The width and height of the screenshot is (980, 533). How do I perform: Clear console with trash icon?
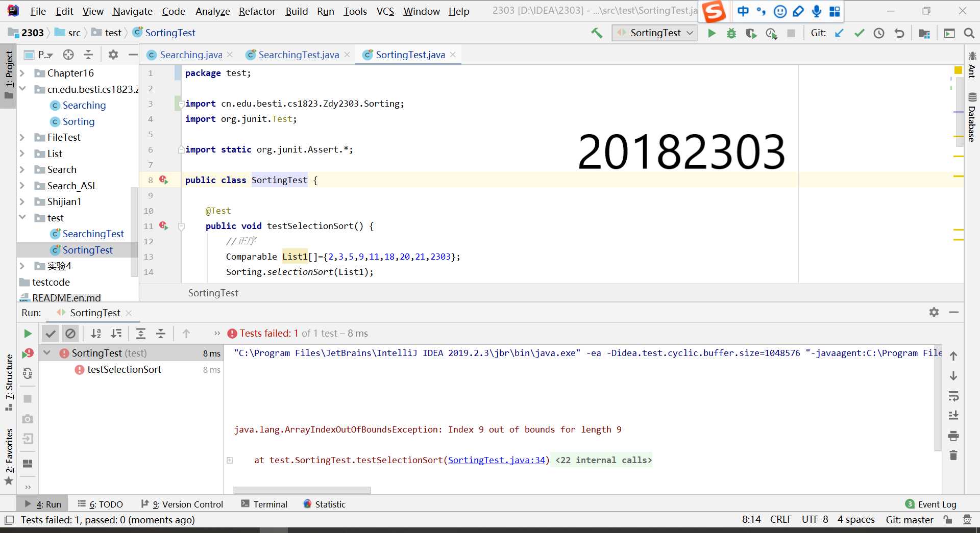[x=953, y=455]
